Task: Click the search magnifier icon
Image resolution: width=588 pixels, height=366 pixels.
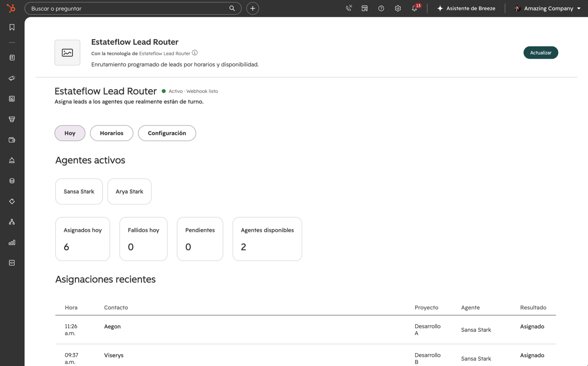Action: click(x=232, y=8)
